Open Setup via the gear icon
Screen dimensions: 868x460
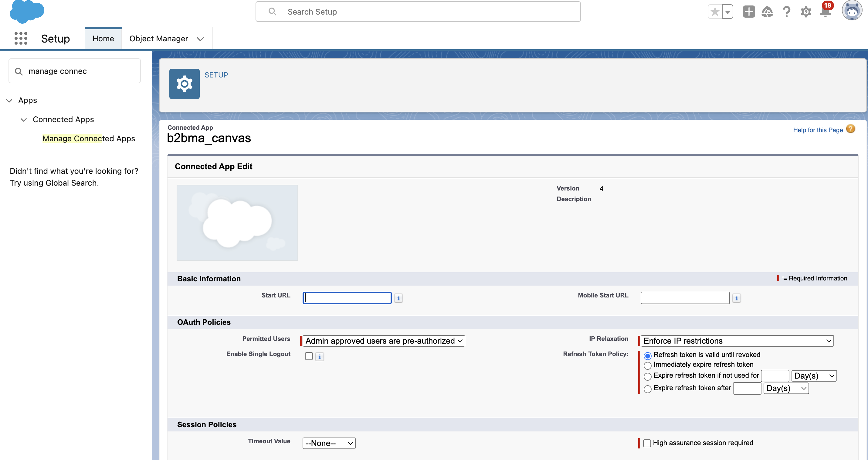point(806,12)
